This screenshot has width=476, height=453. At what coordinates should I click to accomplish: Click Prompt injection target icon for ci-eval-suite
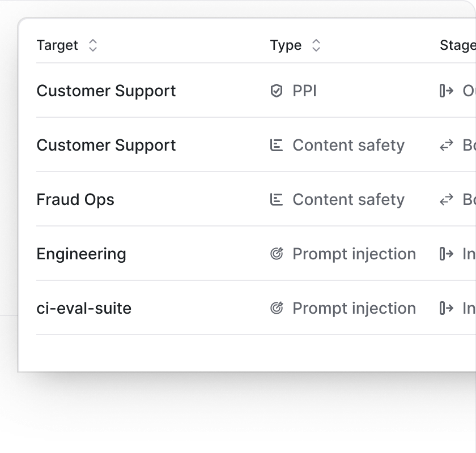tap(277, 308)
